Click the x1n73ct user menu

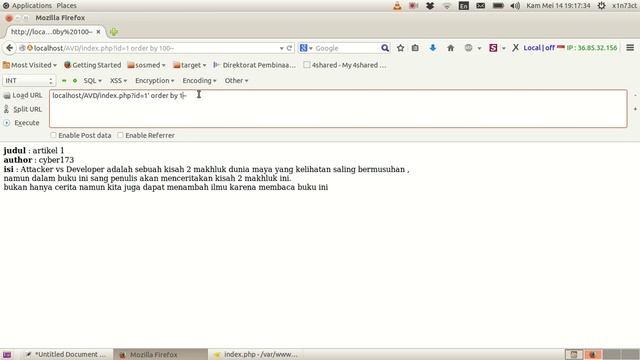click(x=624, y=6)
